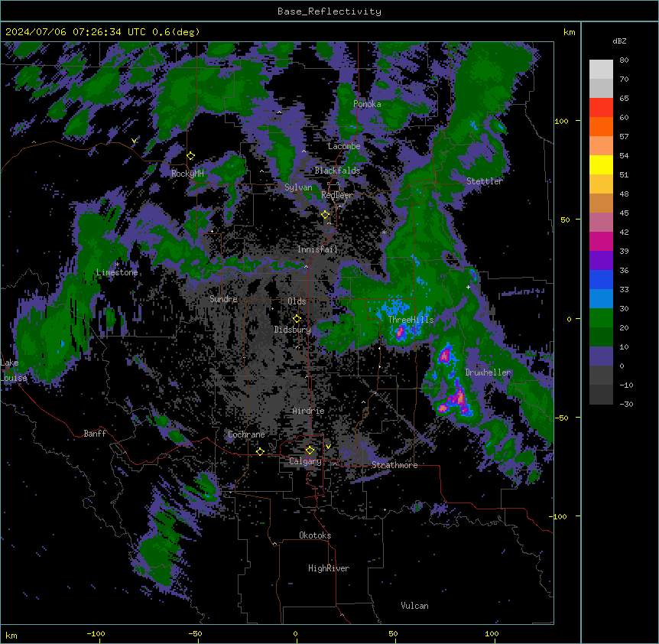Select the blue 36-33 dBZ legend swatch
Screen dimensions: 659x644
click(601, 279)
